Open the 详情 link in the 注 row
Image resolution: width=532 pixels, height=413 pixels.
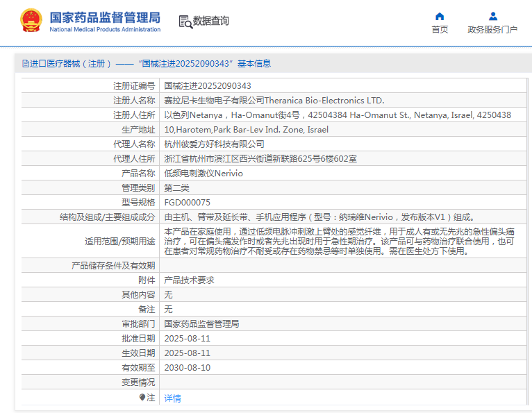172,398
